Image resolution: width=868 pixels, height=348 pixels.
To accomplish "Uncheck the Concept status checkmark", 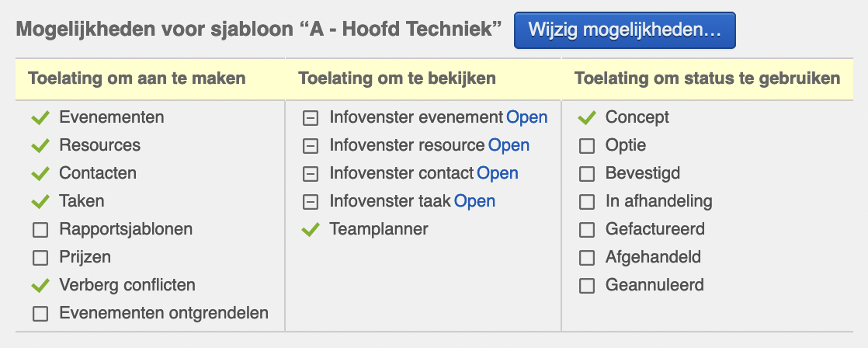I will (587, 118).
